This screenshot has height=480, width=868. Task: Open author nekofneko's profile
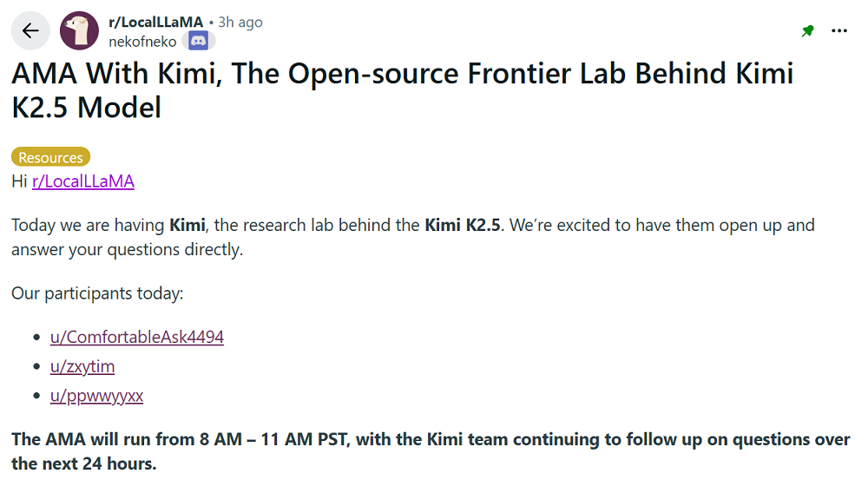[142, 41]
